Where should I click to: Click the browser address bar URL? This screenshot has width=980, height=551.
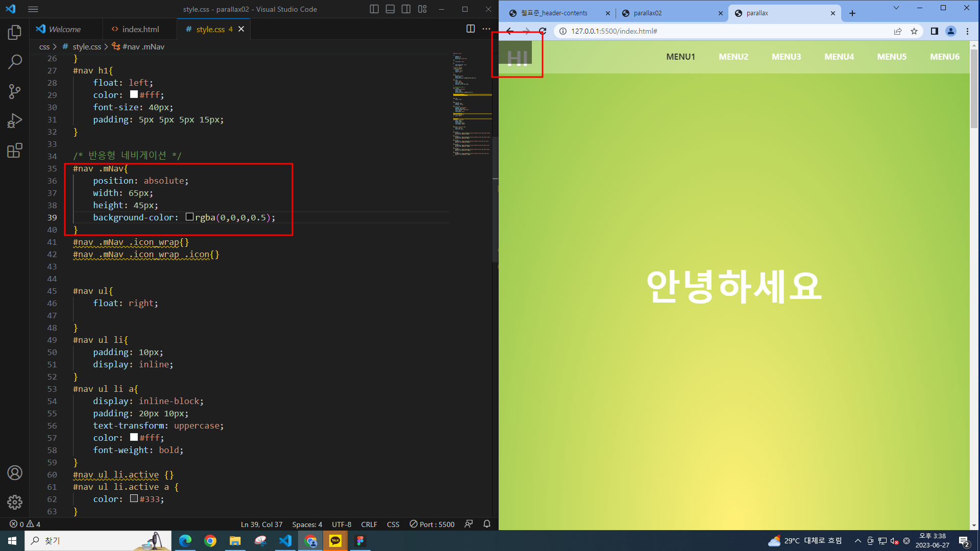pos(614,31)
